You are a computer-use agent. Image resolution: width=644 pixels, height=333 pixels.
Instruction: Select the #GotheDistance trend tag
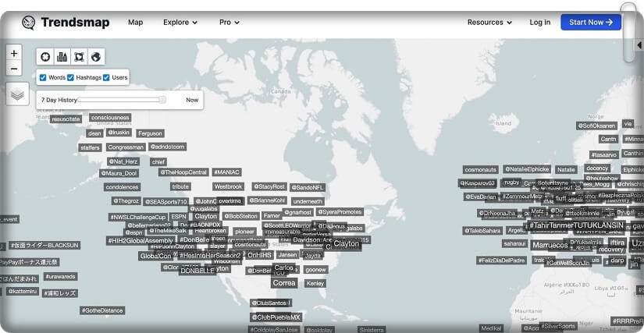102,310
